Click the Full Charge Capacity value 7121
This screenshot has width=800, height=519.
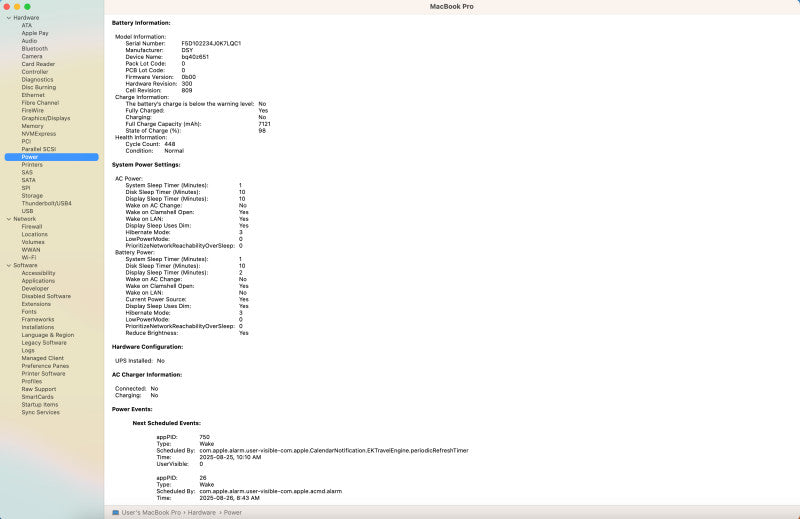coord(264,124)
